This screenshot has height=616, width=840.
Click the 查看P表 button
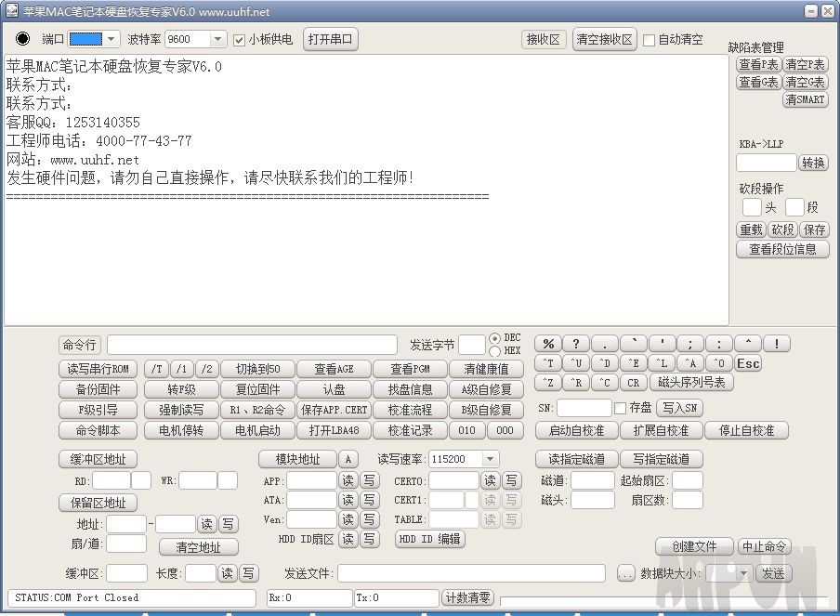tap(758, 65)
